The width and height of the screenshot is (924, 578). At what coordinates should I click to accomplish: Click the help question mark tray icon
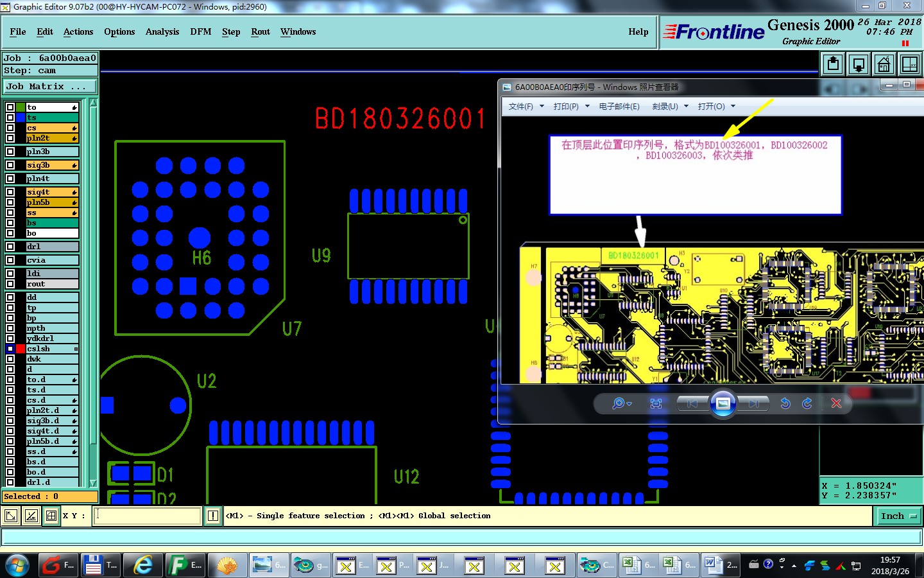pyautogui.click(x=768, y=565)
